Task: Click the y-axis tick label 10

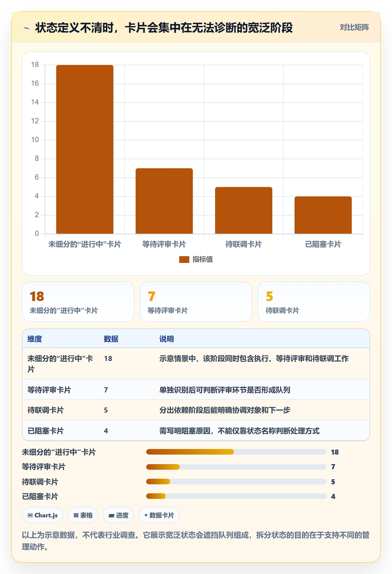Action: click(x=35, y=140)
